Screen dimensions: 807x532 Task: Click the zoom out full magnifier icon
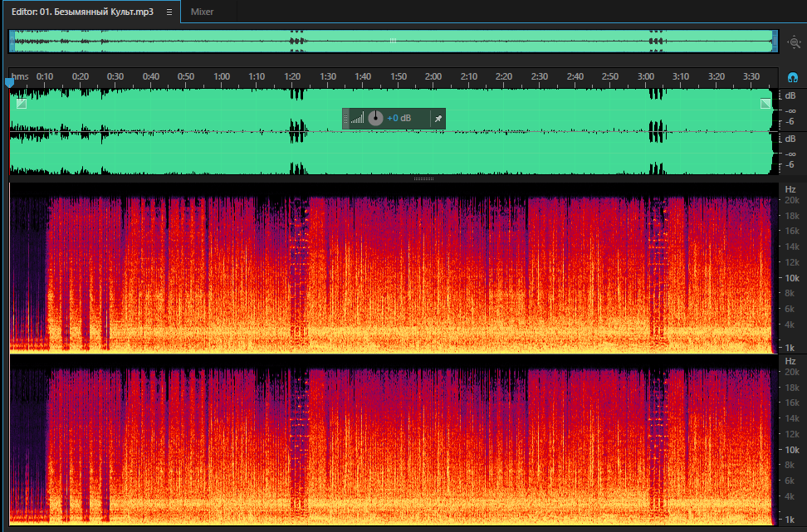(795, 42)
